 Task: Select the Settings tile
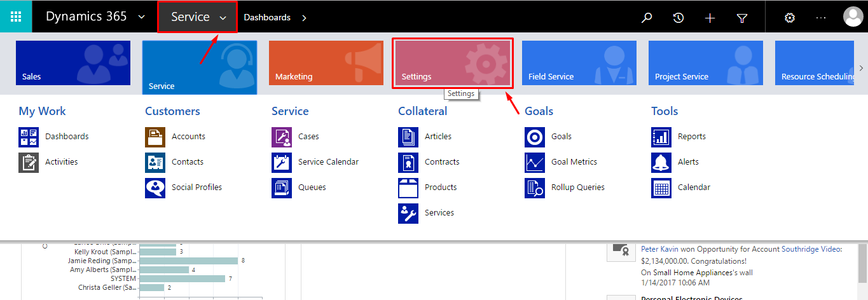452,64
